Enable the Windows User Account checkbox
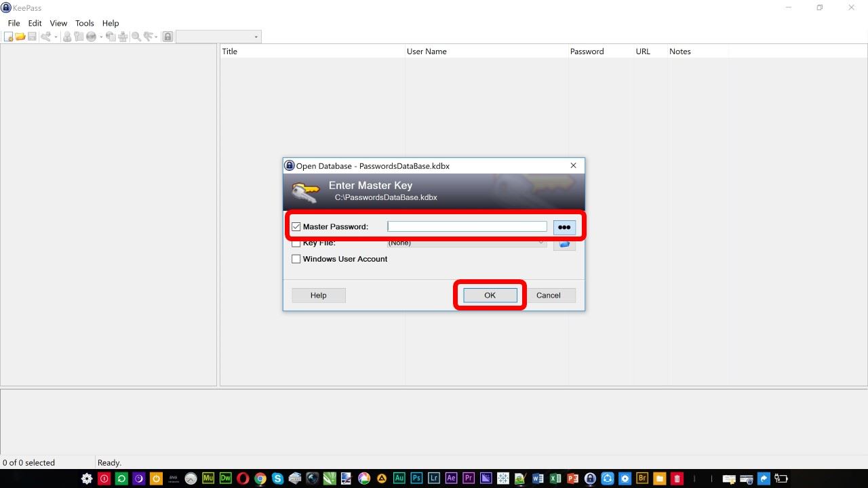 (296, 259)
